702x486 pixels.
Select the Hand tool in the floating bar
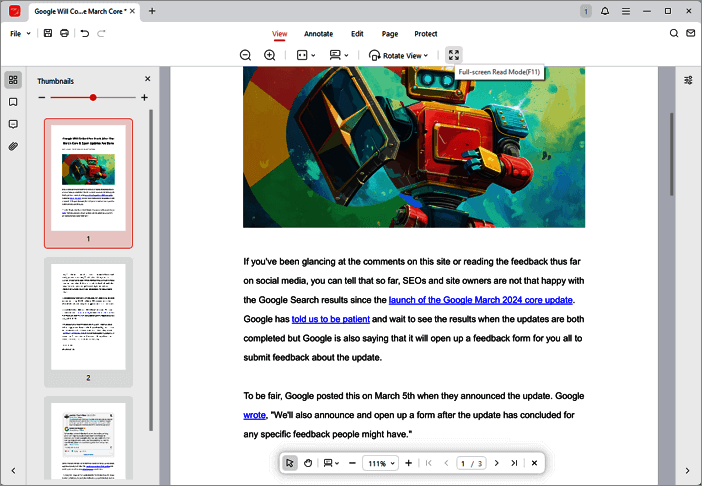tap(308, 463)
